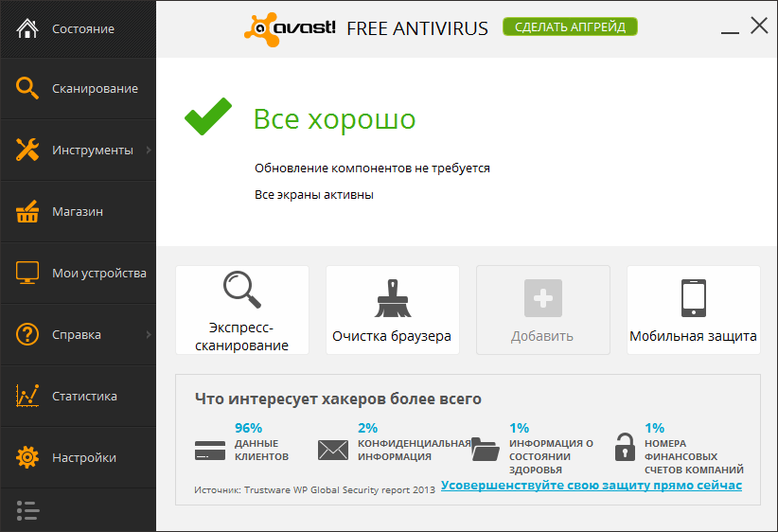
Task: Click the СДЕЛАТЬ АПГРЕЙД button
Action: (x=570, y=27)
